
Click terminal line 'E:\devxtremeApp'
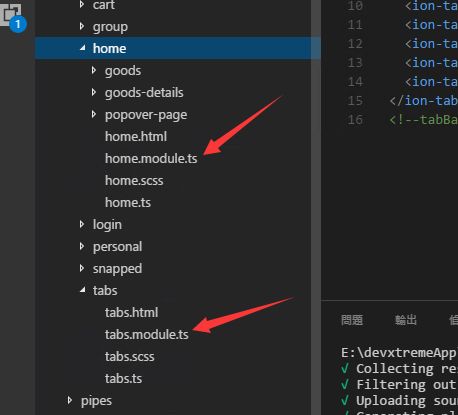pyautogui.click(x=399, y=353)
